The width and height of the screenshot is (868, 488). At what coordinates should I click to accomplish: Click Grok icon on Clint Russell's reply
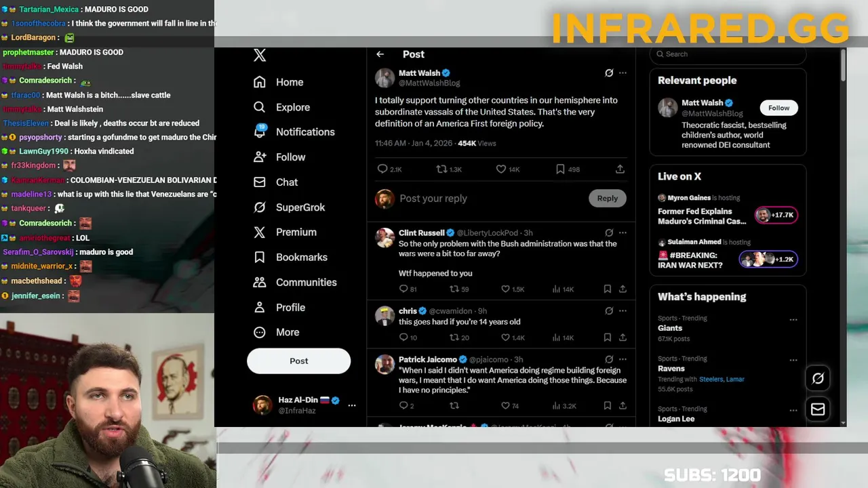[x=609, y=232]
